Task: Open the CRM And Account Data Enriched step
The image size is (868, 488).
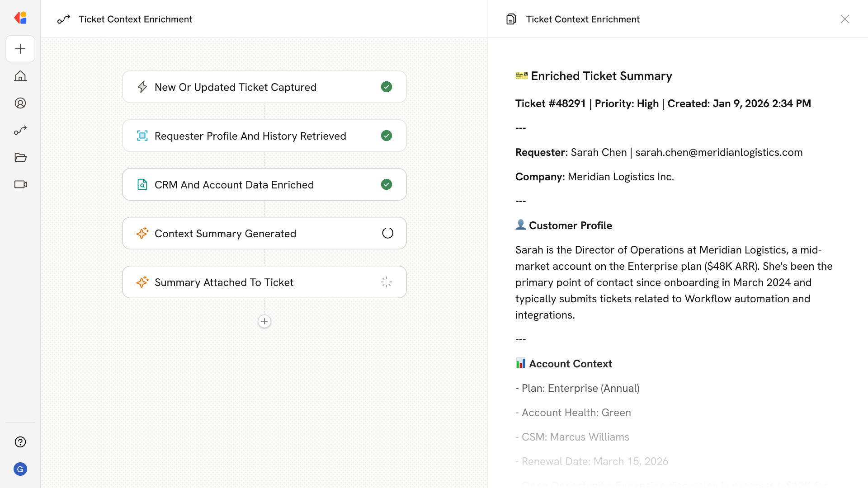Action: pos(234,185)
